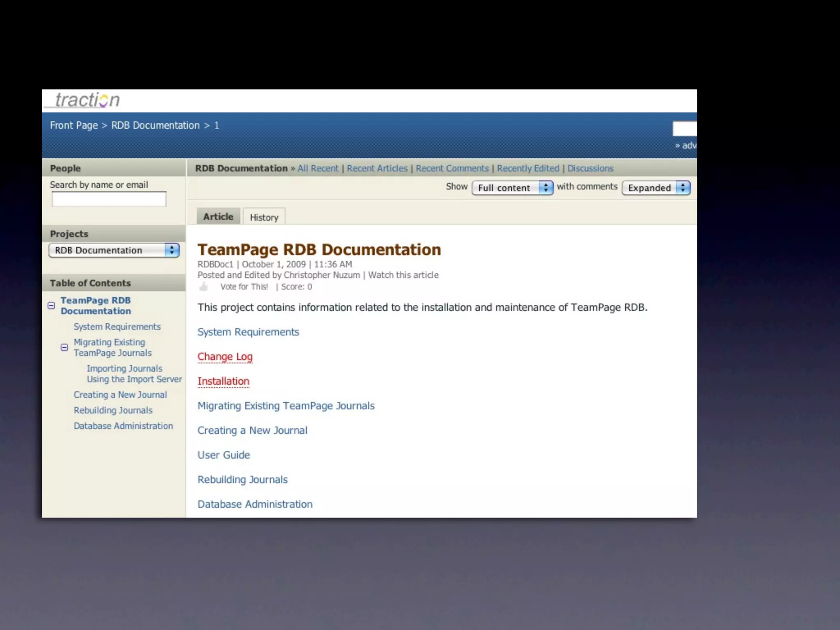Screen dimensions: 840x630
Task: Select Database Administration in Table of Contents
Action: 123,426
